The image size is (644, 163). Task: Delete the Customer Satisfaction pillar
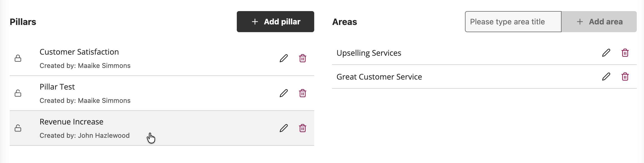[x=303, y=58]
